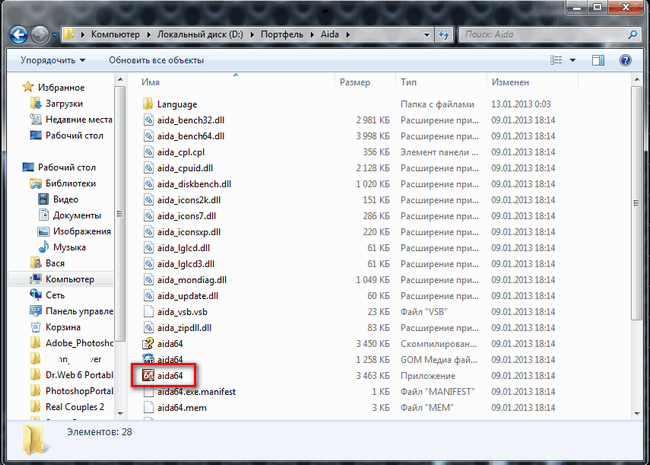650x465 pixels.
Task: Open 'Загрузки' in the sidebar
Action: click(x=64, y=104)
